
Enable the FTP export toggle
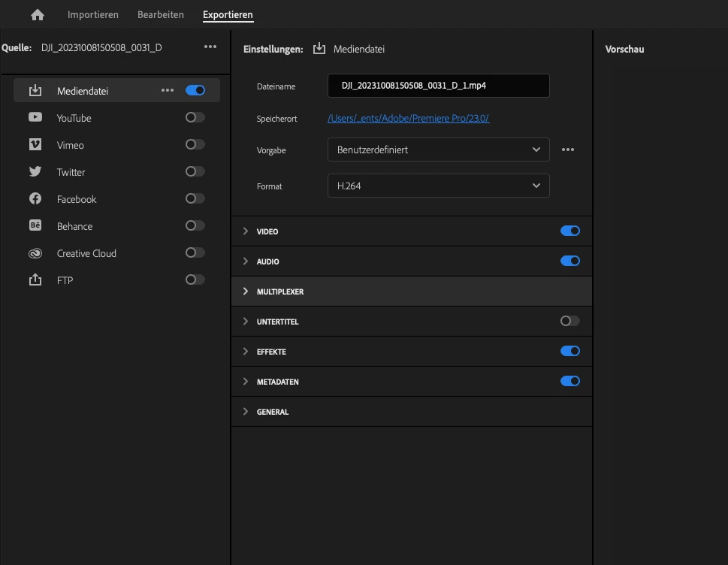coord(195,279)
